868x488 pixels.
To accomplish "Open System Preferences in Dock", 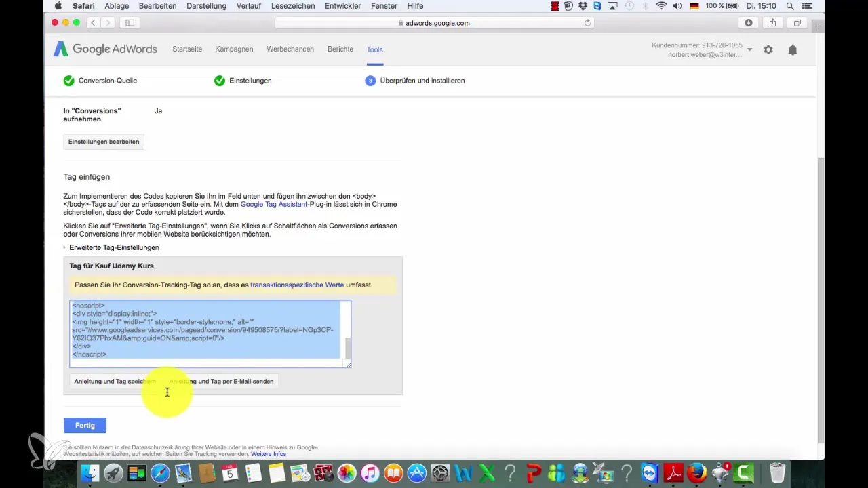I will [x=440, y=473].
